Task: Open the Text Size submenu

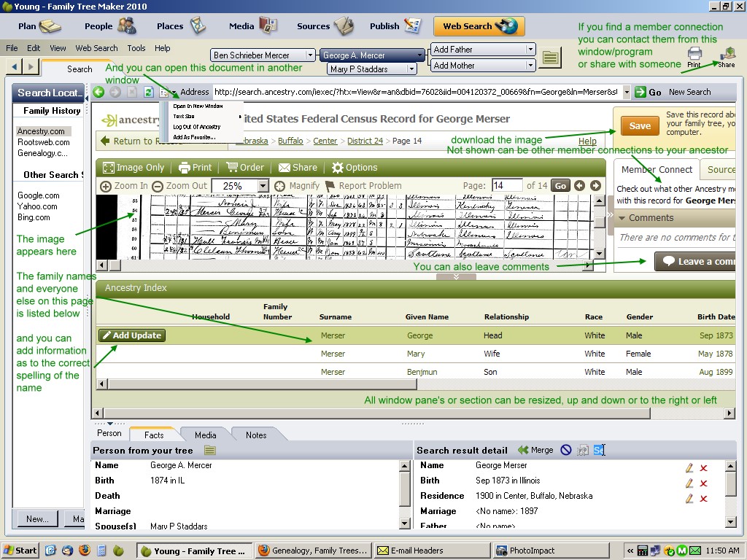Action: (x=206, y=116)
